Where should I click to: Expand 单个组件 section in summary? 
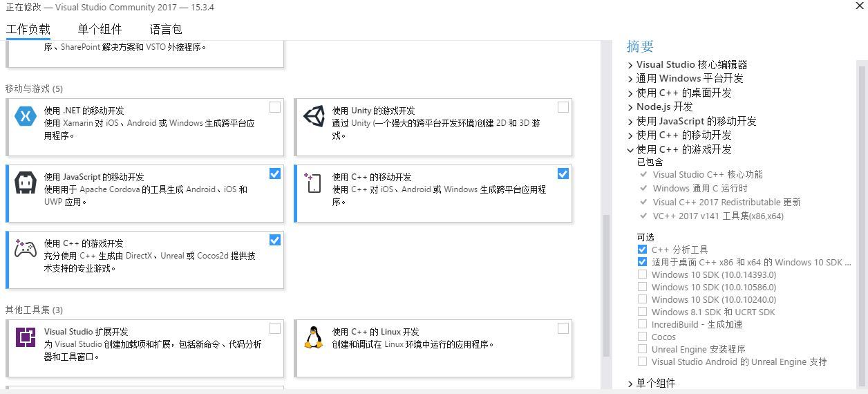point(630,384)
